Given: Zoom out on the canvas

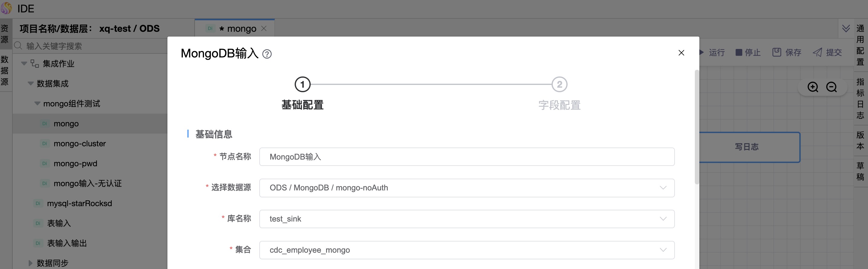Looking at the screenshot, I should coord(831,87).
